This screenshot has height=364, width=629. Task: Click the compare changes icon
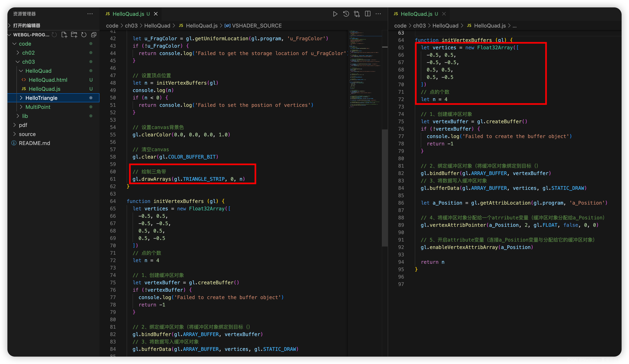[357, 14]
